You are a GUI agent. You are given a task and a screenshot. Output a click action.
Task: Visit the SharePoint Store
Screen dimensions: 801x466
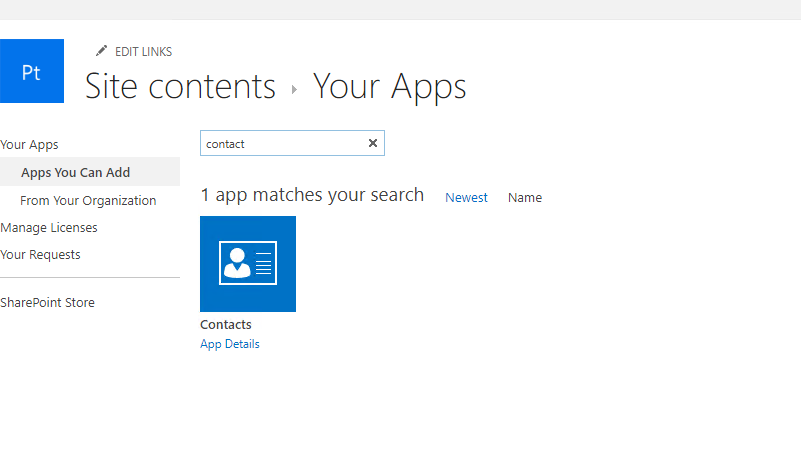click(48, 302)
